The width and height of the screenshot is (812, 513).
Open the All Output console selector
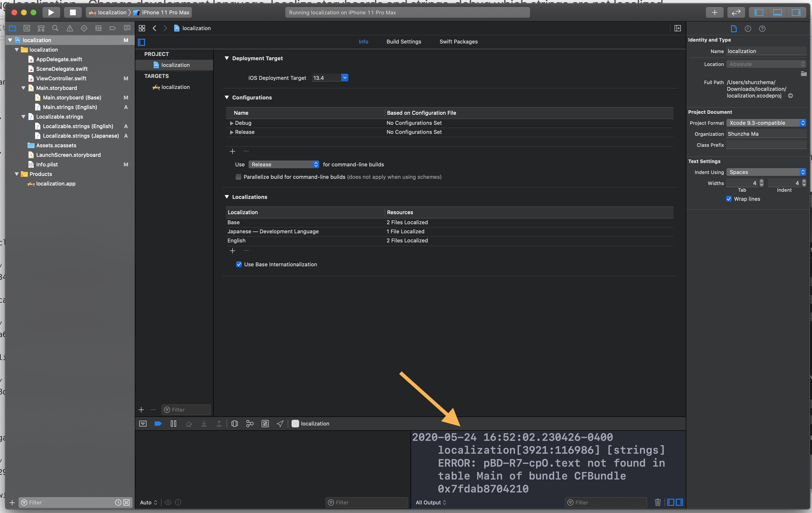tap(431, 502)
